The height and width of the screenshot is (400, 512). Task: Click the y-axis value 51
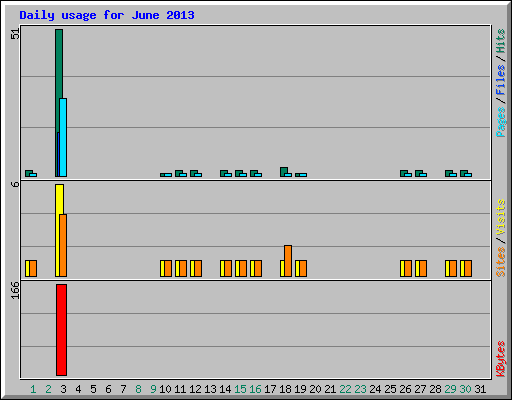pos(15,34)
